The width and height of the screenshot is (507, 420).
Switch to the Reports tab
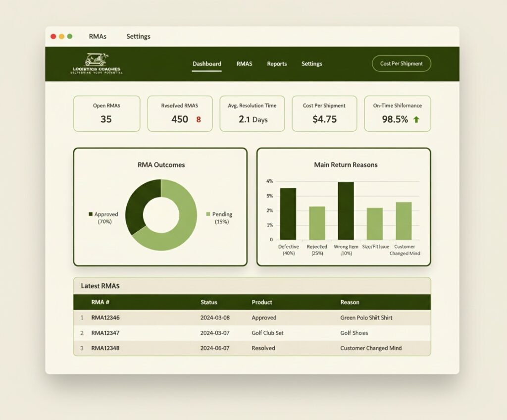coord(277,64)
